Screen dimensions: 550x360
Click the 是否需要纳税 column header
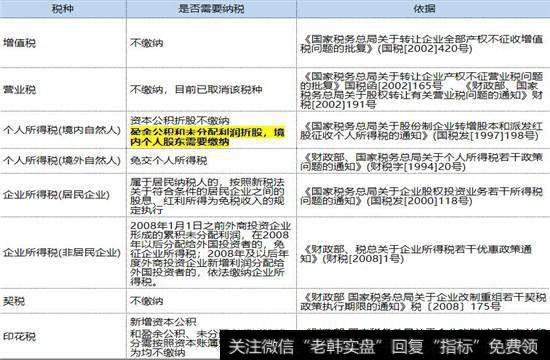click(x=211, y=8)
